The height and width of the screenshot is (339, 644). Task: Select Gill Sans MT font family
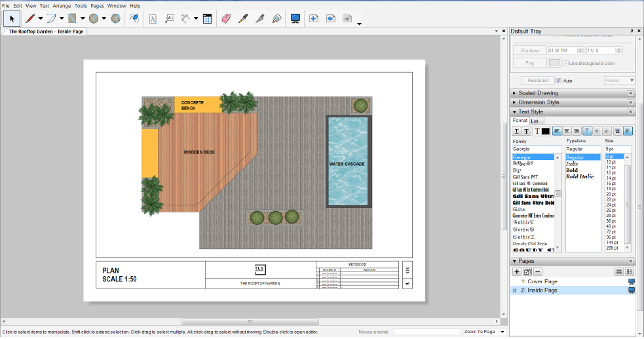click(x=525, y=177)
